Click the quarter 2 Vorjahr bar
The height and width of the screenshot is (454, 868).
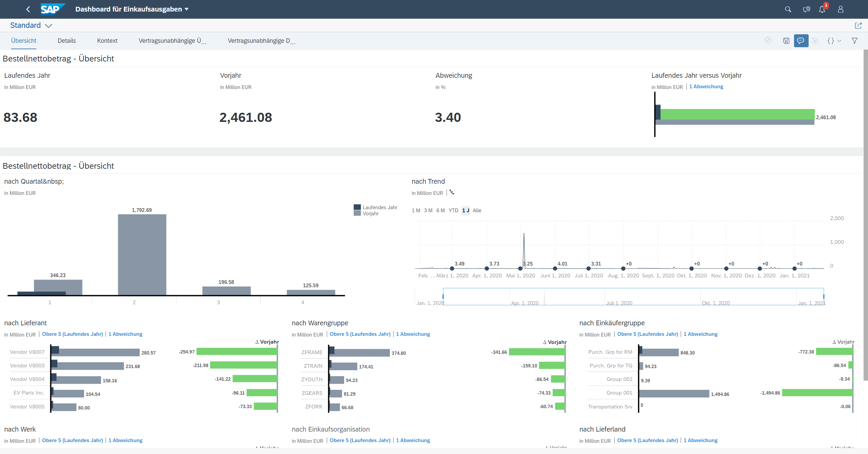coord(142,255)
